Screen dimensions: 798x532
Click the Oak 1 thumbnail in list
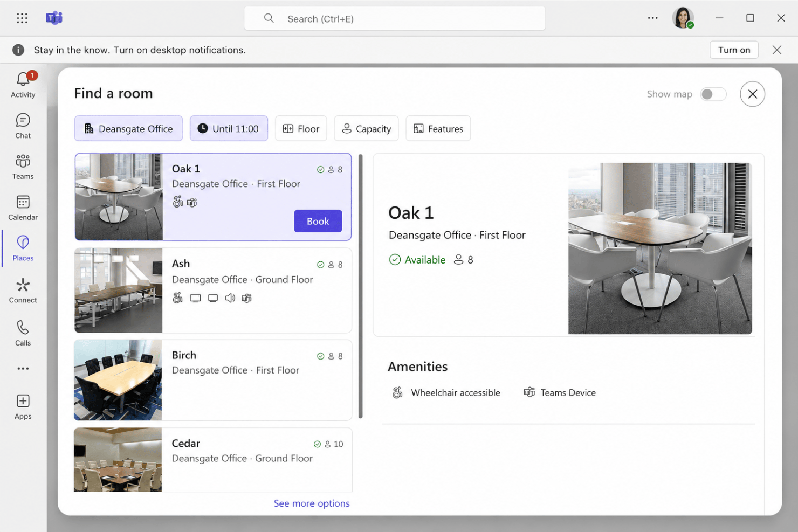(x=119, y=197)
